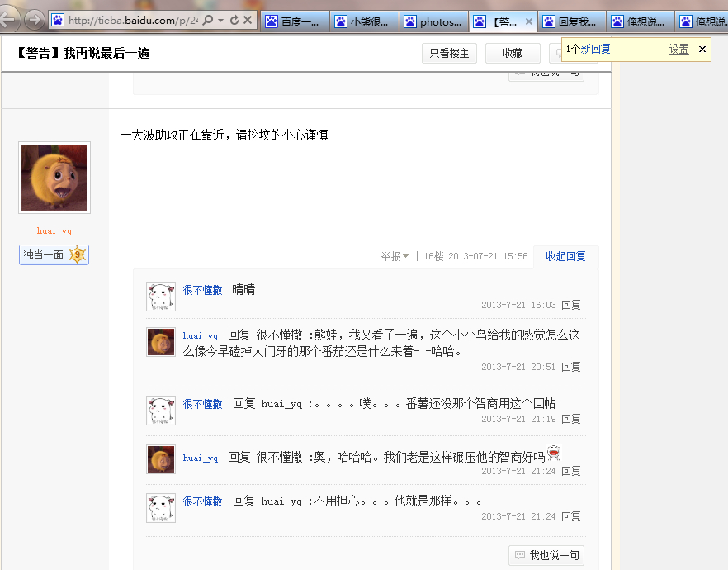Click huai_yq avatar on 碾压他的智商 comment
The image size is (728, 570).
[x=161, y=459]
